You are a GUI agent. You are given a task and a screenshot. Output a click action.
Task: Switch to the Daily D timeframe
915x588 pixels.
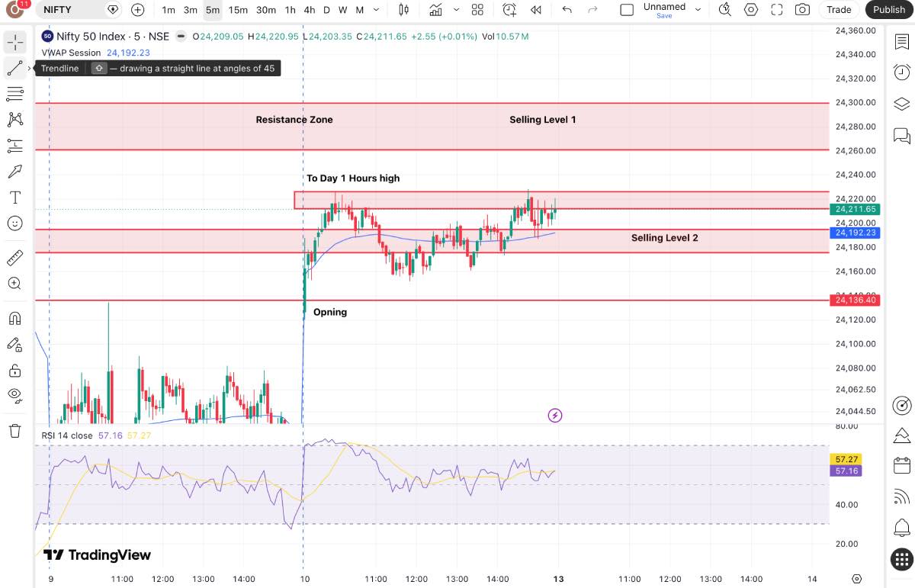327,10
